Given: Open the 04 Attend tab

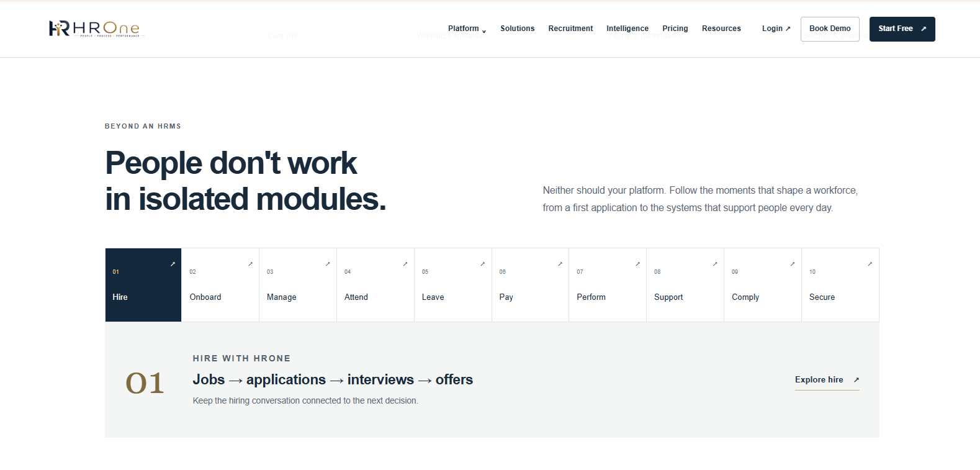Looking at the screenshot, I should coord(375,285).
